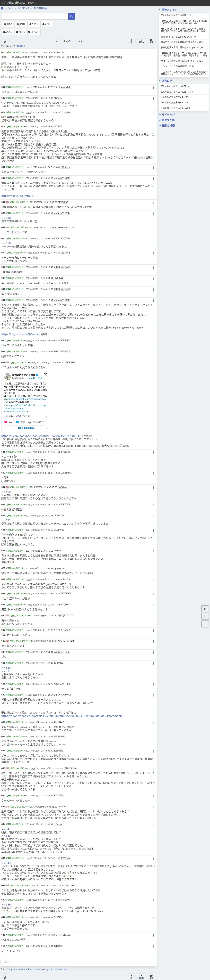Go to page 1 in top pagination
The height and width of the screenshot is (980, 210).
(57, 41)
